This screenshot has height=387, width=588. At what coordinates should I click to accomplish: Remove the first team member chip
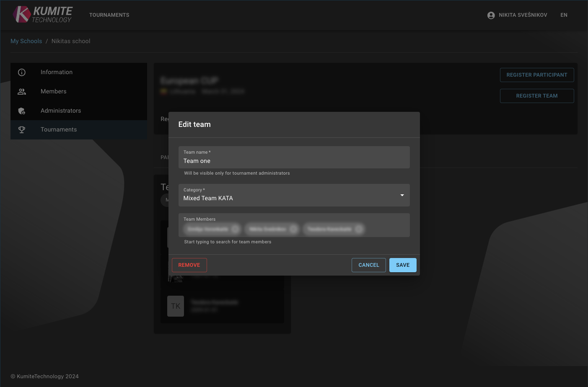[236, 229]
